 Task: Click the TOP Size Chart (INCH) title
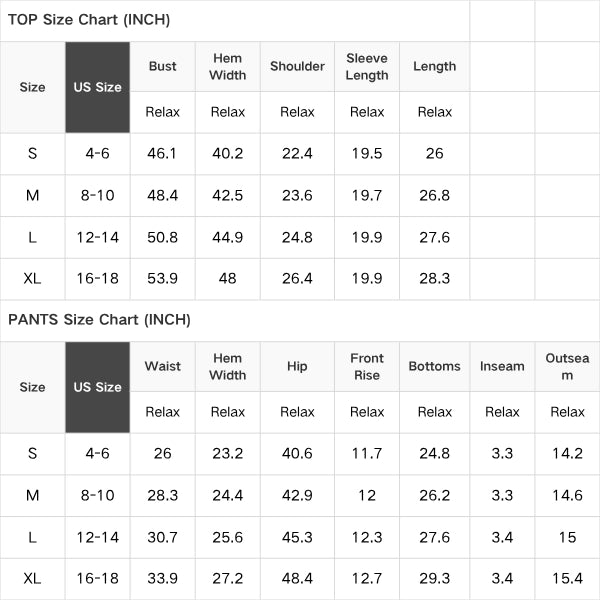click(x=89, y=20)
